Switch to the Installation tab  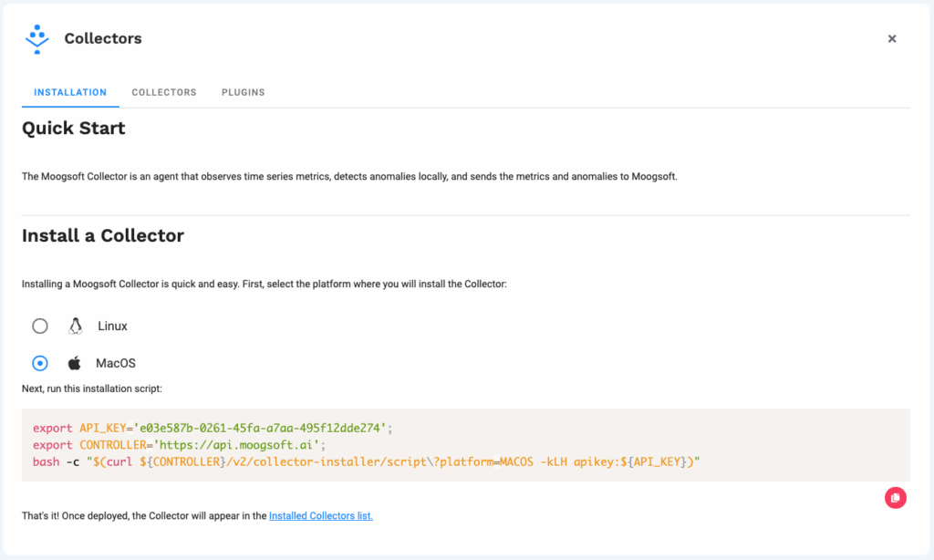pos(70,92)
